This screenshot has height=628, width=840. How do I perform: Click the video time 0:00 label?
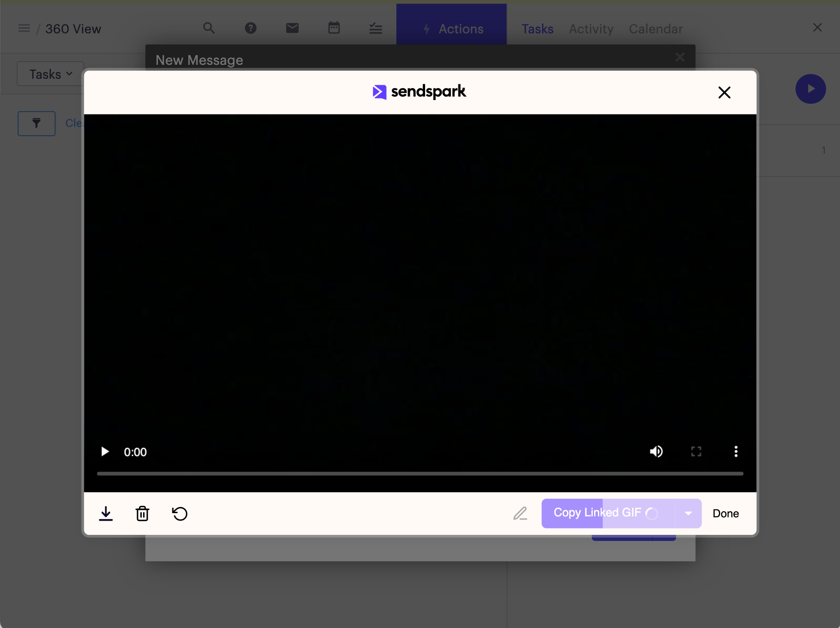pyautogui.click(x=135, y=452)
